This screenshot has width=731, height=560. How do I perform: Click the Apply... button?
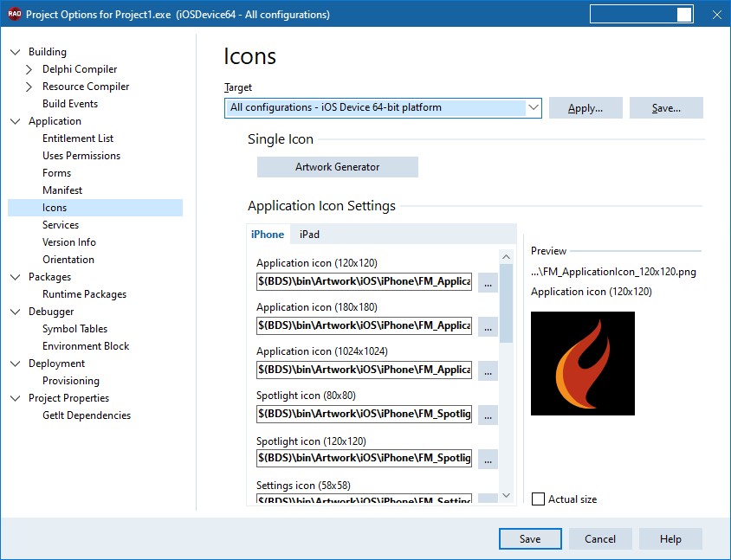[585, 108]
